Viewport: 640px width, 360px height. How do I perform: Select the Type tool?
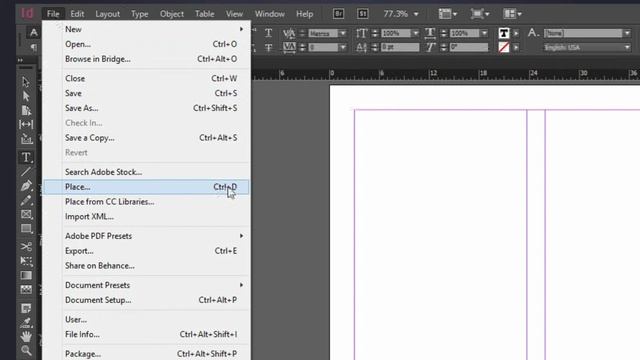tap(26, 157)
